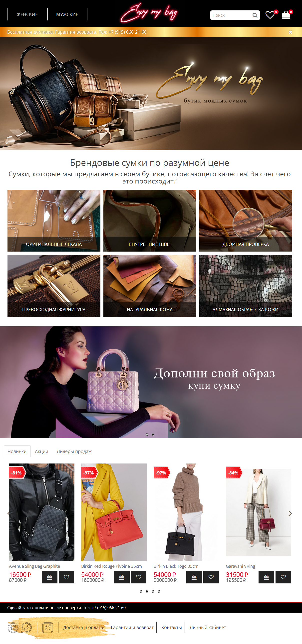Advance product carousel with right chevron

point(290,514)
